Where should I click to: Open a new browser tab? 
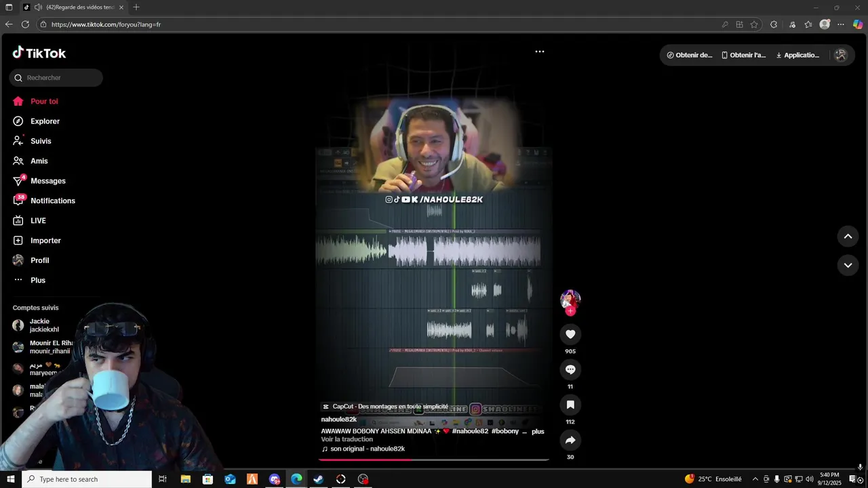[x=136, y=7]
